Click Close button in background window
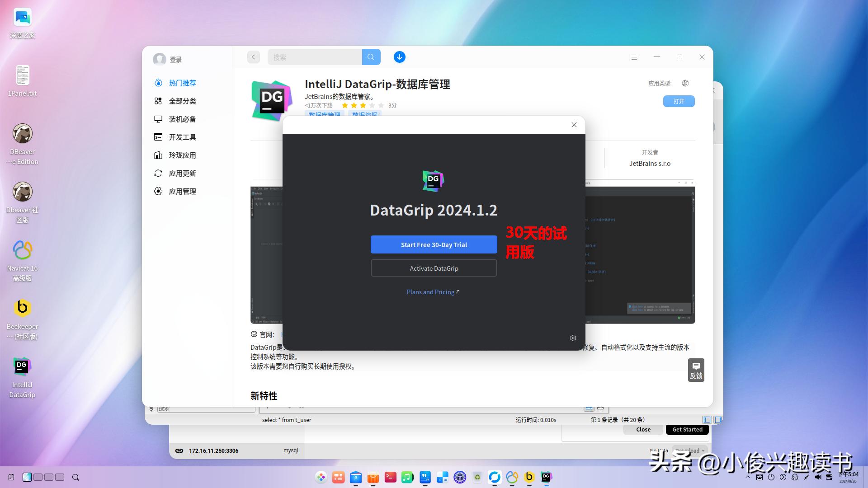This screenshot has width=868, height=488. coord(643,429)
